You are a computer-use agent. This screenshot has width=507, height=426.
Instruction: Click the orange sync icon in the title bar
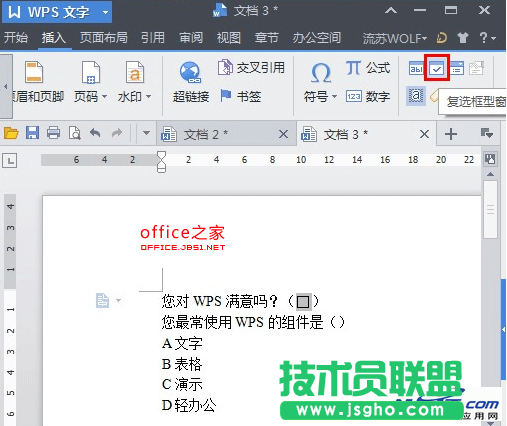tap(441, 38)
